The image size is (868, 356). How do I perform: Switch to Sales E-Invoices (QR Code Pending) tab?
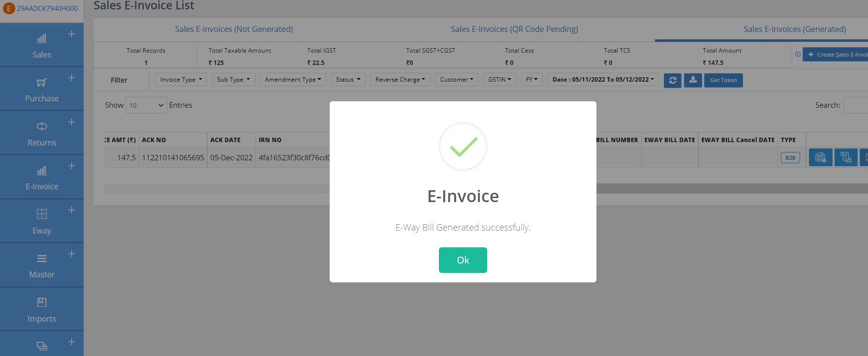(514, 29)
